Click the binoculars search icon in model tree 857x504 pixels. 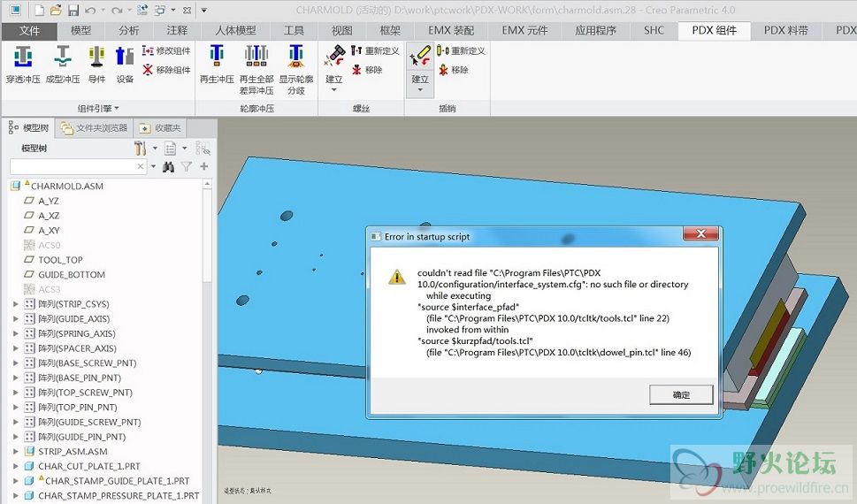click(168, 167)
